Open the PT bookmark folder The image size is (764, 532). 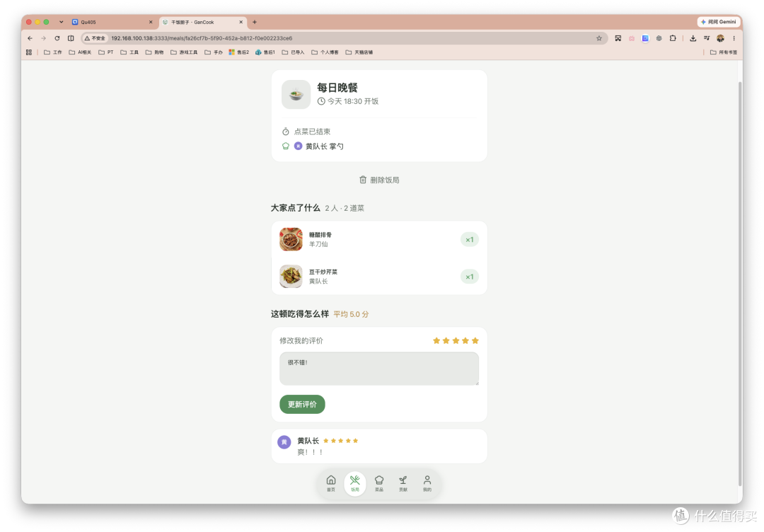click(x=106, y=52)
